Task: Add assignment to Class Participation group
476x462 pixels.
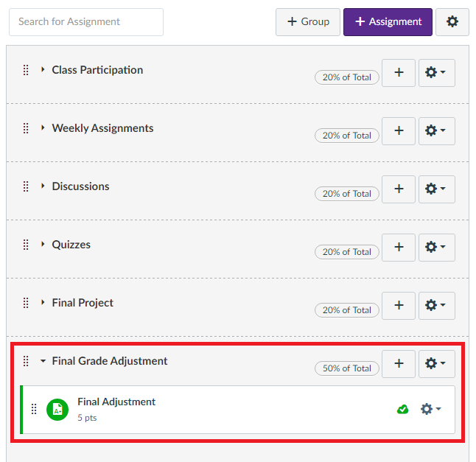Action: pyautogui.click(x=399, y=73)
